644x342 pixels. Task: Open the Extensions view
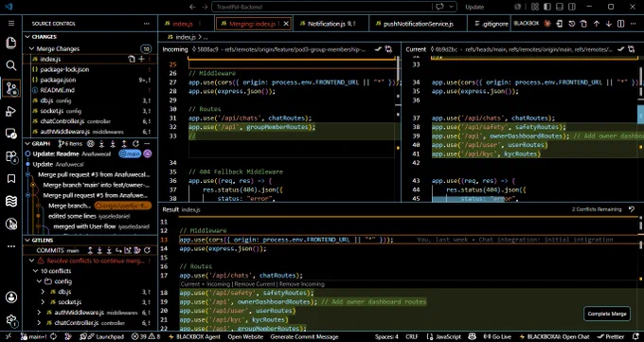click(x=11, y=156)
